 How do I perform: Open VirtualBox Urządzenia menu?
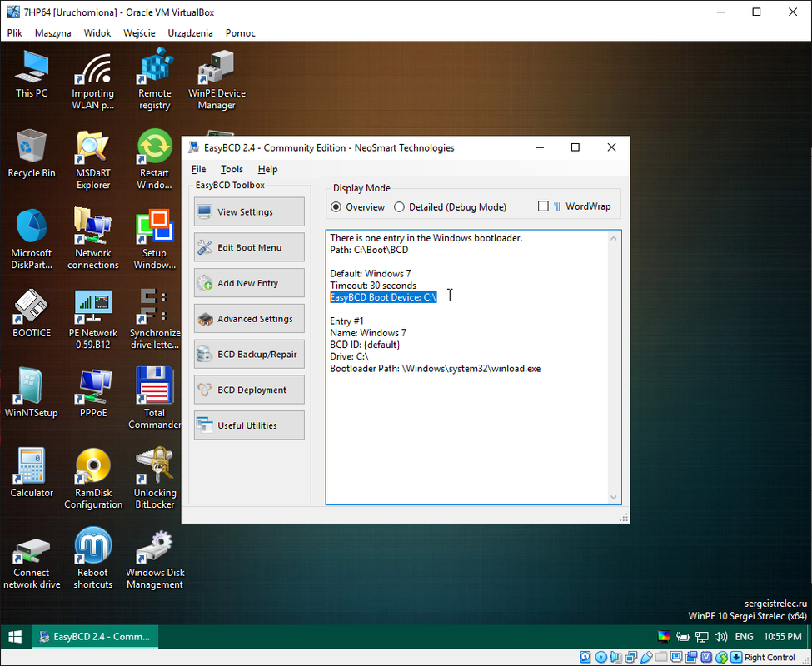click(190, 33)
